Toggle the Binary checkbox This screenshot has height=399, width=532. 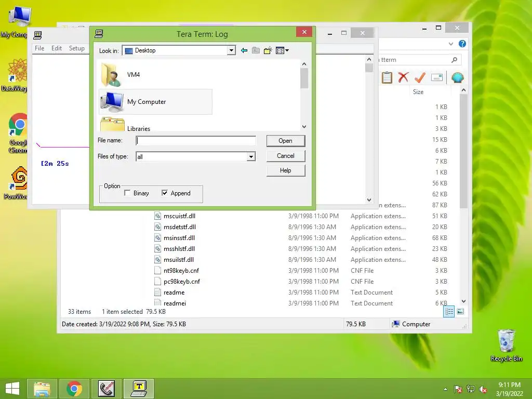128,193
